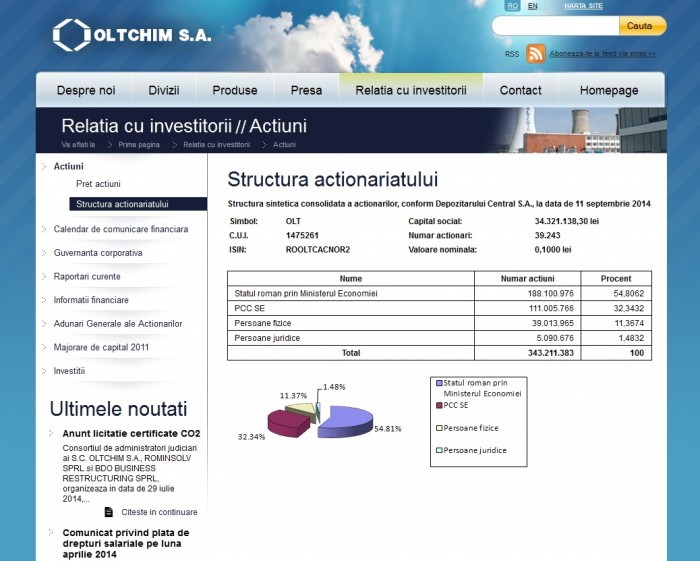Click Prima pagina in the breadcrumb
The image size is (700, 561).
pyautogui.click(x=139, y=145)
